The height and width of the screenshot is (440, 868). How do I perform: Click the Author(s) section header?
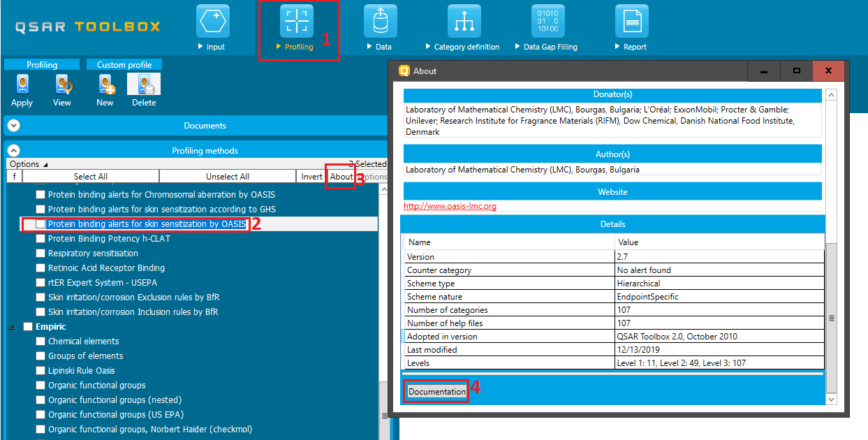[x=612, y=154]
